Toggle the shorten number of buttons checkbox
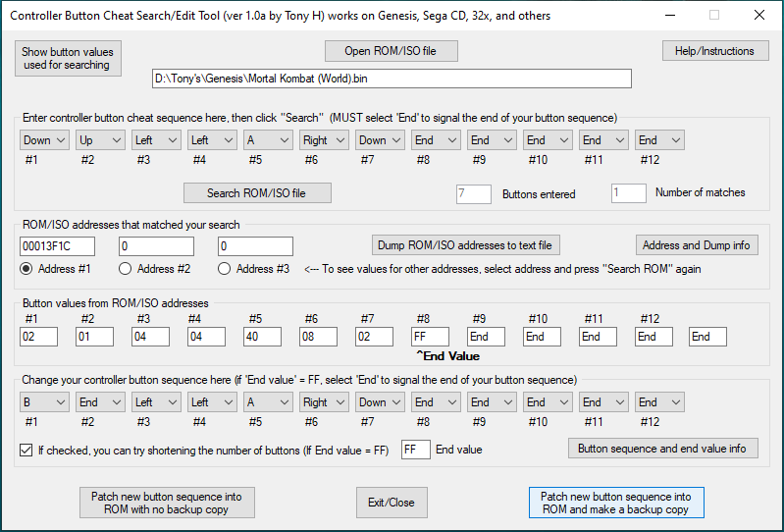This screenshot has width=784, height=532. point(26,451)
